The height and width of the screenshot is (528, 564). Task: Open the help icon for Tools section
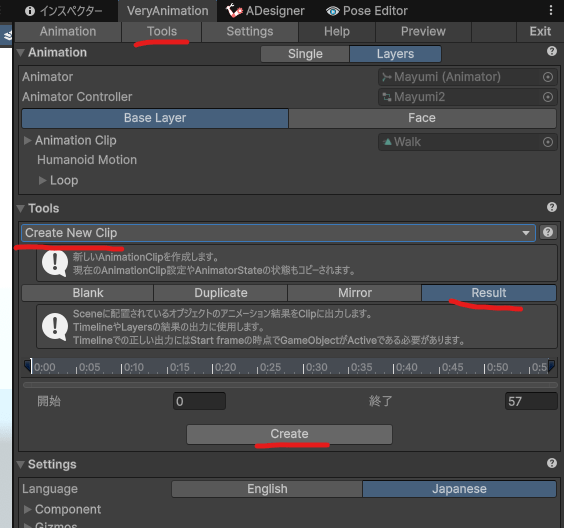[551, 207]
